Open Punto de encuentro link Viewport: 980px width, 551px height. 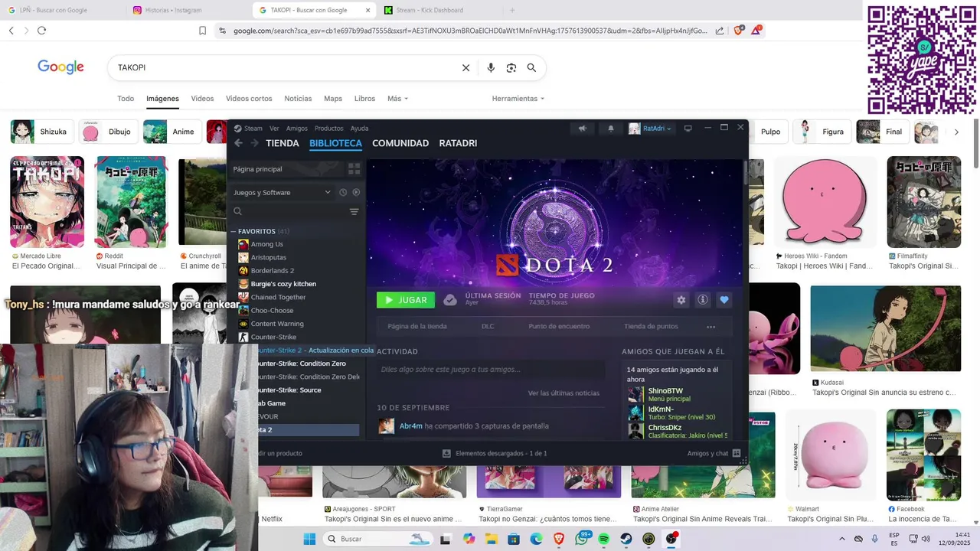559,327
